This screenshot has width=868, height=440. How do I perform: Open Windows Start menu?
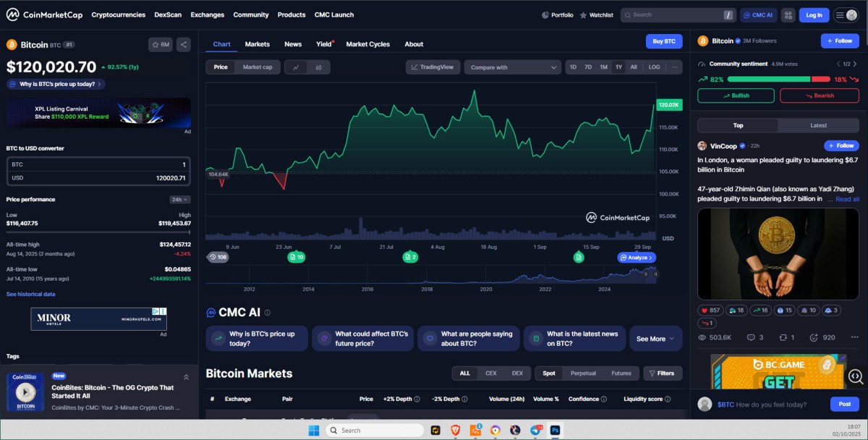pyautogui.click(x=314, y=430)
